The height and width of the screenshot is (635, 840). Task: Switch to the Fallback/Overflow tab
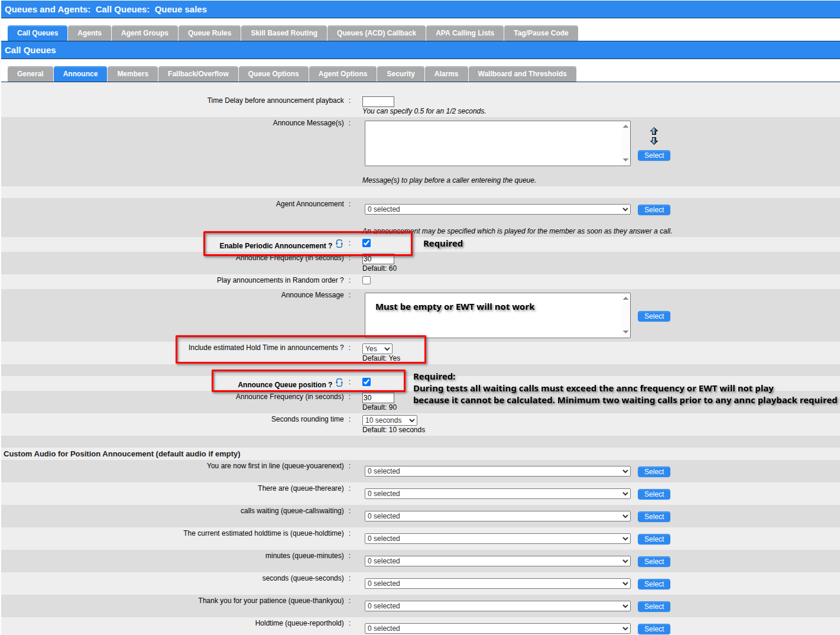pyautogui.click(x=198, y=74)
